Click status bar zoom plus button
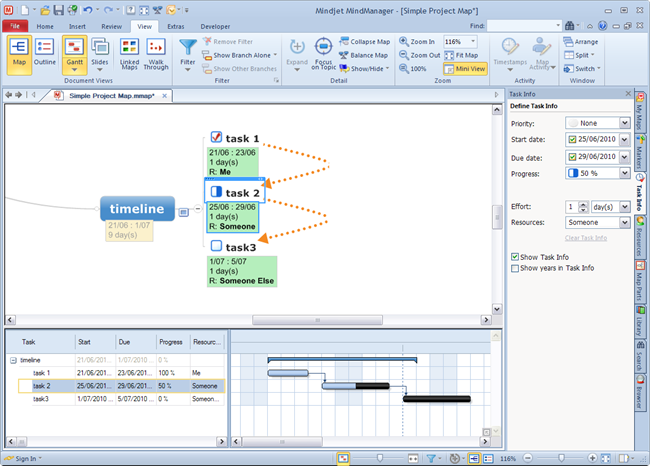The height and width of the screenshot is (466, 650). point(592,458)
